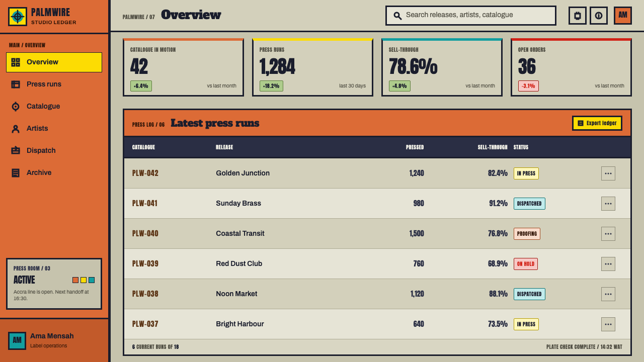Open row actions for PLW-040 Coastal Transit
Image resolution: width=644 pixels, height=362 pixels.
(x=608, y=234)
